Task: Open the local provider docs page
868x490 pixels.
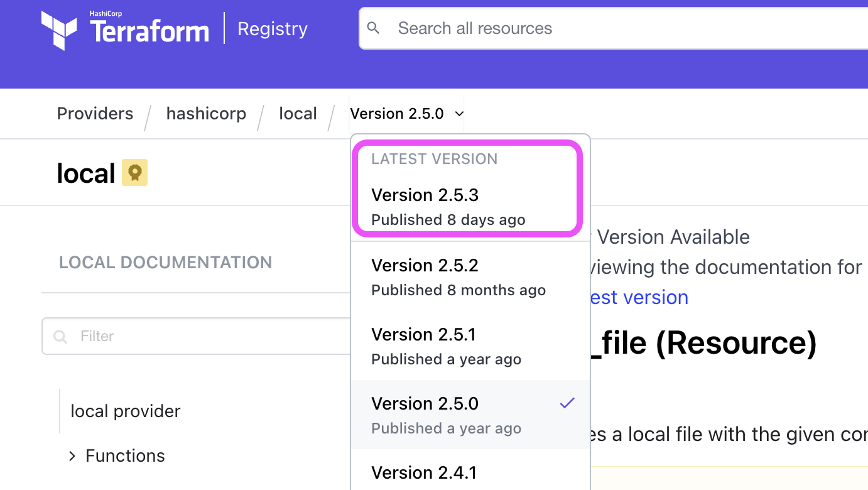Action: pyautogui.click(x=126, y=411)
